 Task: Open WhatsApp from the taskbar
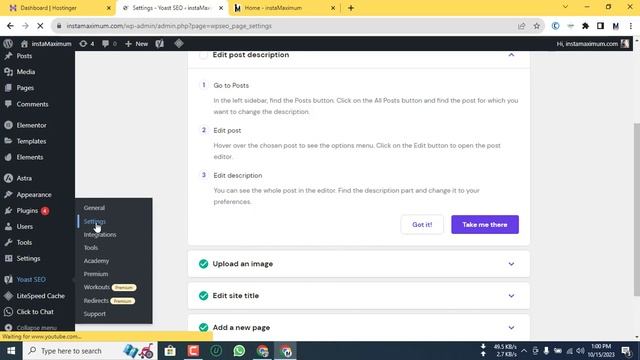(x=239, y=351)
